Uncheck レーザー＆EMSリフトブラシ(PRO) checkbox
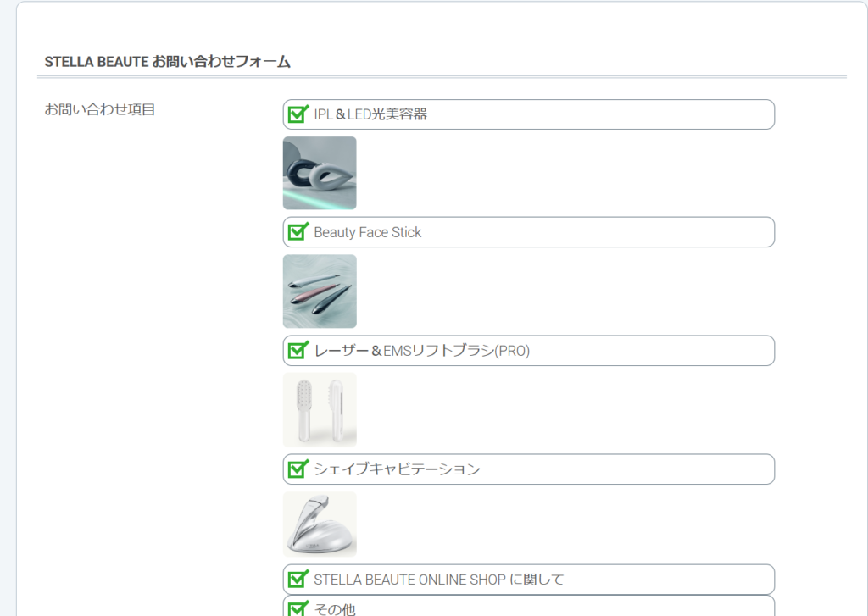Viewport: 868px width, 616px height. tap(298, 350)
